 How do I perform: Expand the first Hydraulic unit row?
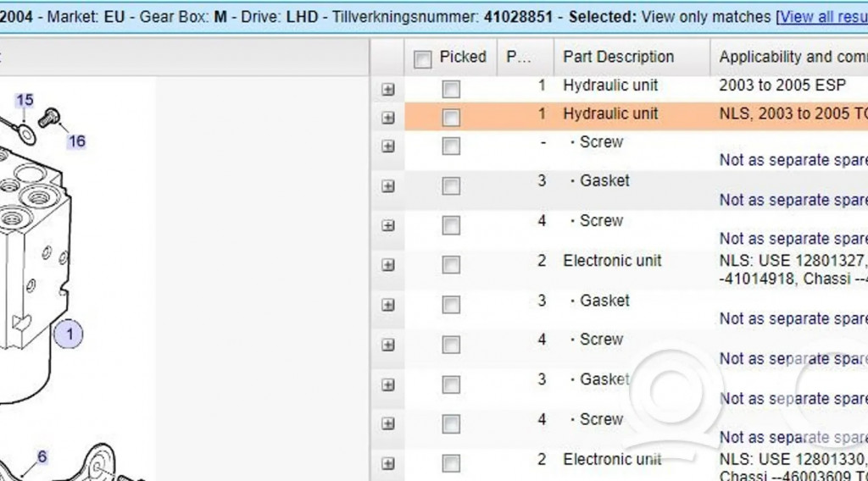[x=388, y=90]
